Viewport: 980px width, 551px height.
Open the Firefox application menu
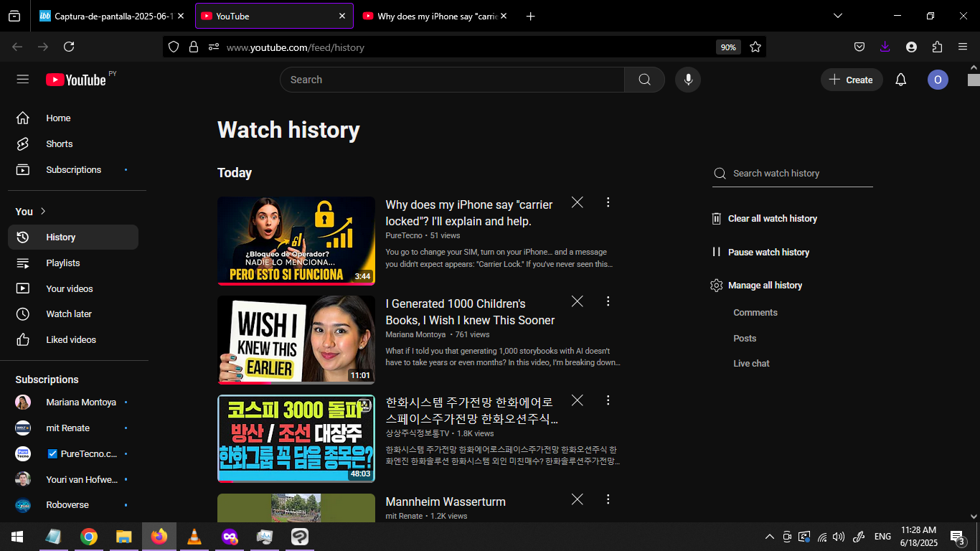tap(963, 47)
